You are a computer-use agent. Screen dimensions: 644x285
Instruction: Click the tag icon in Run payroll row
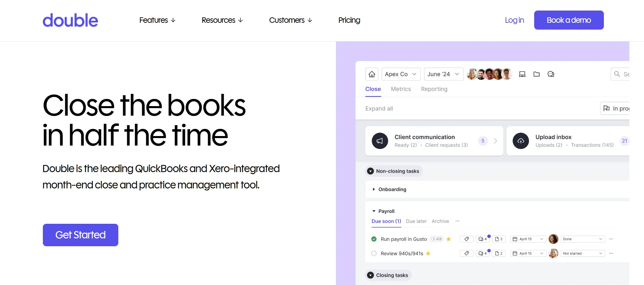point(467,239)
